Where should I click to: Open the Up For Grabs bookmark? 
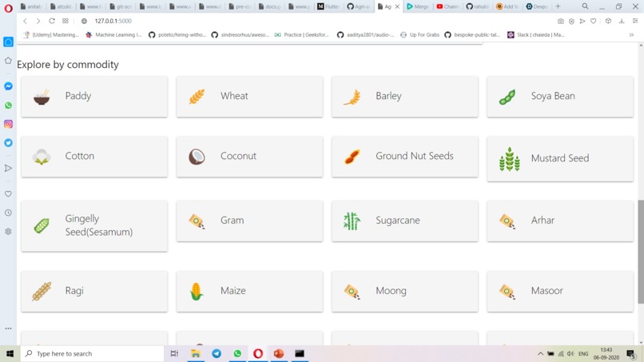[419, 35]
